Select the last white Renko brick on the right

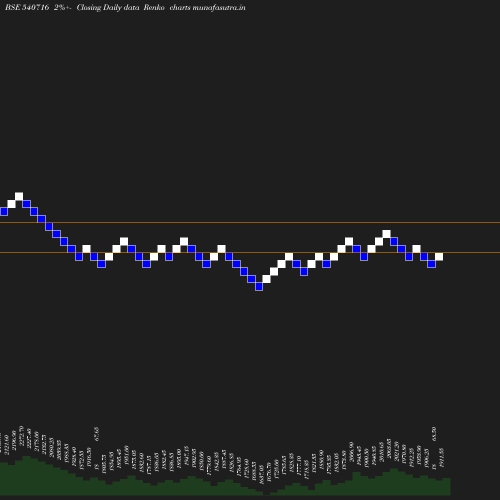tap(439, 257)
